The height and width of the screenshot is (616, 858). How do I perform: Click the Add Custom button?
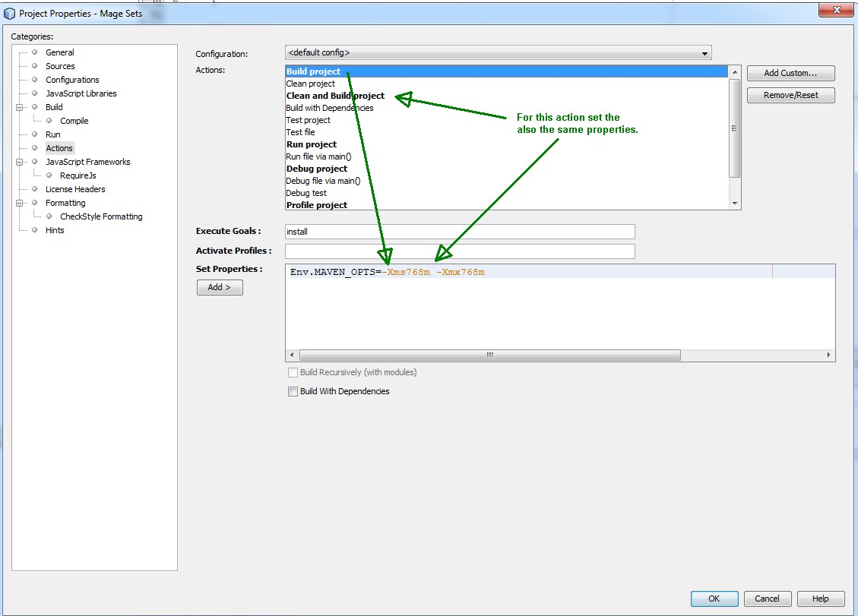[x=790, y=73]
